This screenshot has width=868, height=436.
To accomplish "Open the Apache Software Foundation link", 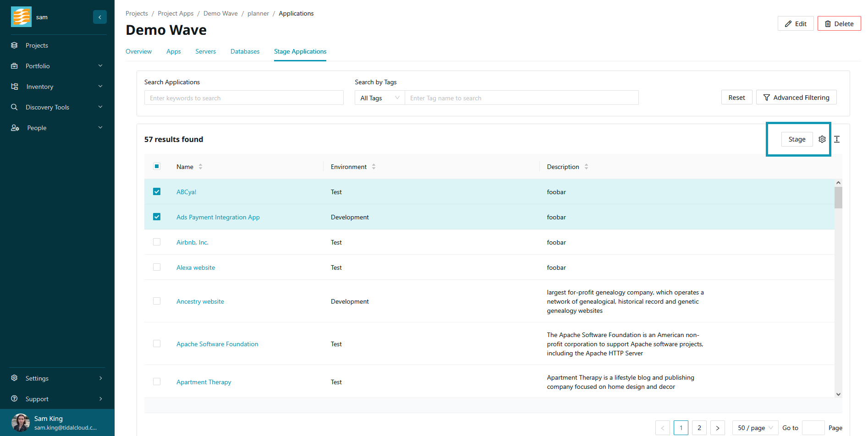I will coord(217,344).
